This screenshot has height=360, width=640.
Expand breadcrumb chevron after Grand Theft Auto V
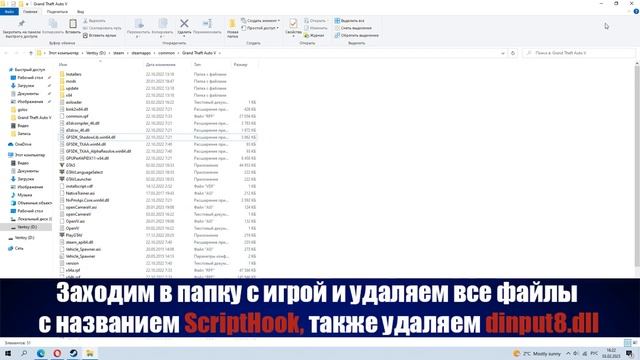[x=220, y=53]
